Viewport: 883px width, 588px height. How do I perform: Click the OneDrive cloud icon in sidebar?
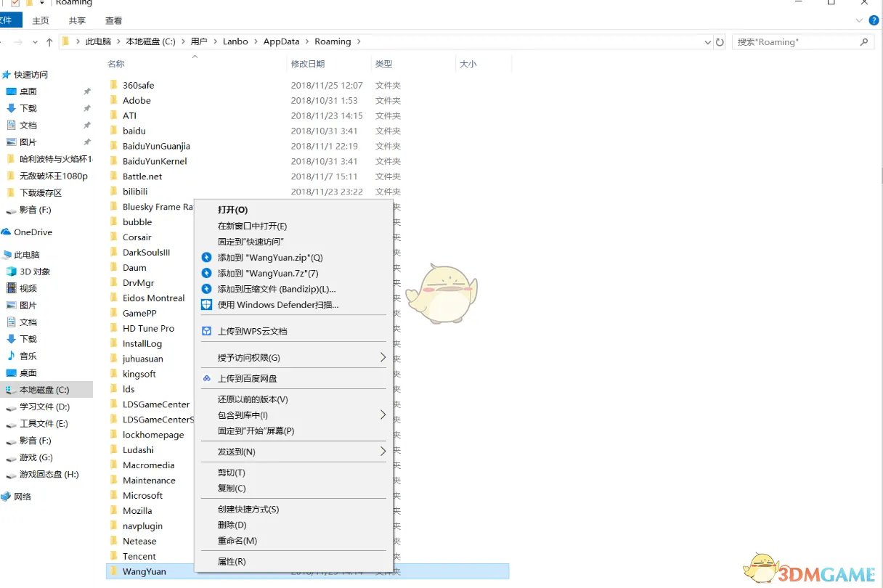7,232
